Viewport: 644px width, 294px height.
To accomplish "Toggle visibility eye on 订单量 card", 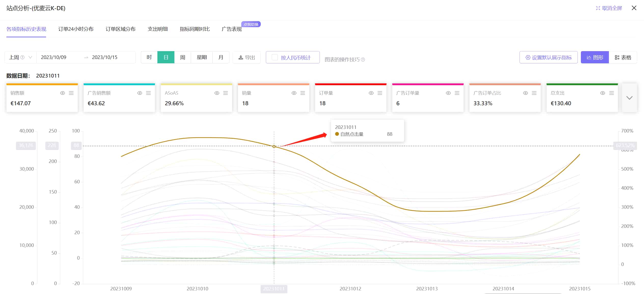I will tap(371, 93).
